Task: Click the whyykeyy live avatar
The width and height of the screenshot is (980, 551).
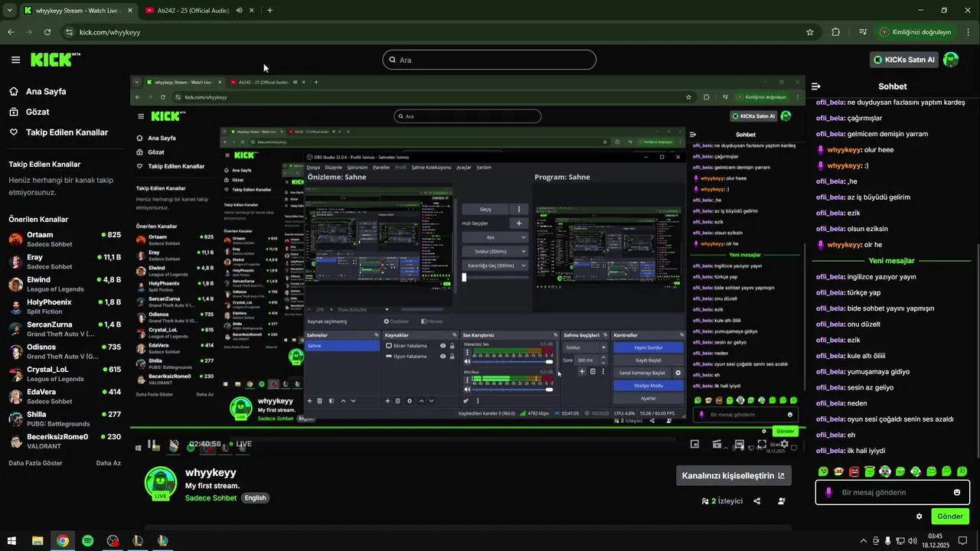Action: tap(161, 484)
